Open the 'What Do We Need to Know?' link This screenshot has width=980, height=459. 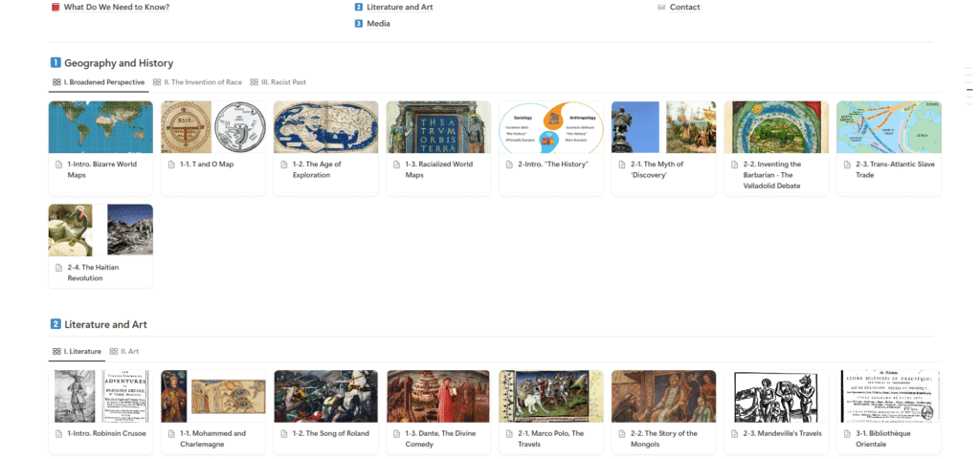coord(117,8)
